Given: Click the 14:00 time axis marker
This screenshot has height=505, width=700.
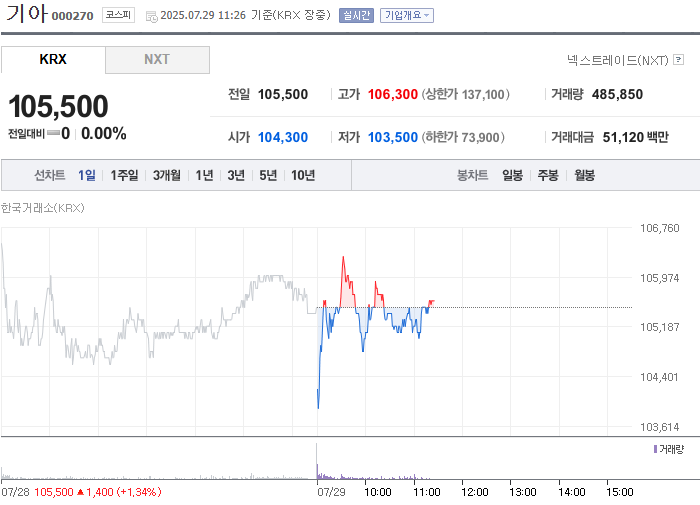Looking at the screenshot, I should pos(571,492).
